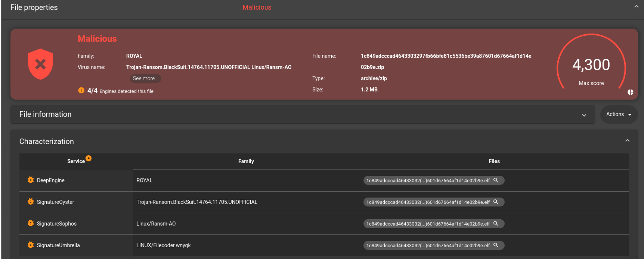Click the 02b9e.zip file name continuation
The image size is (644, 259).
[372, 67]
